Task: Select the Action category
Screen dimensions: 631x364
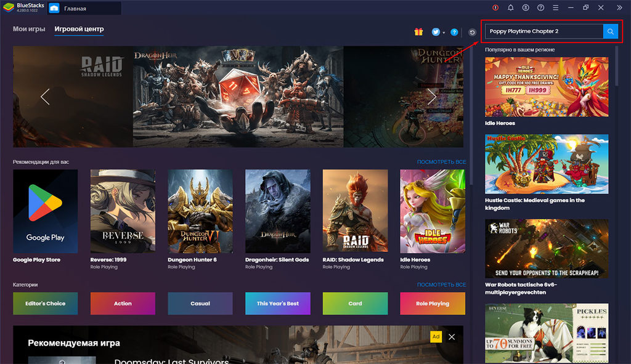Action: point(123,303)
